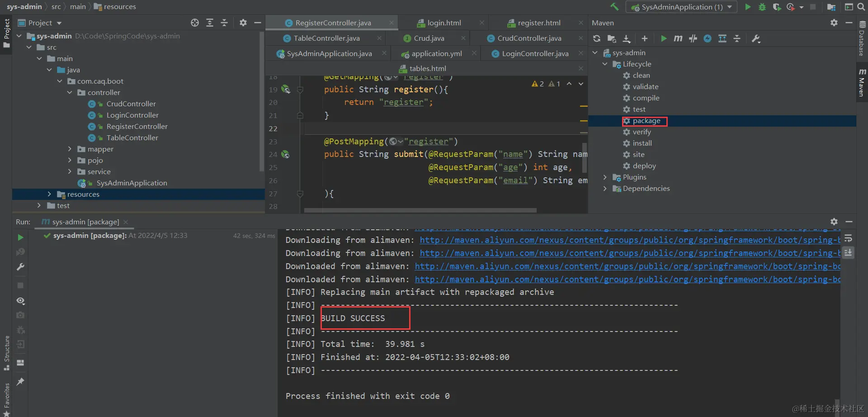Toggle scroll to end in Run console

coord(848,253)
